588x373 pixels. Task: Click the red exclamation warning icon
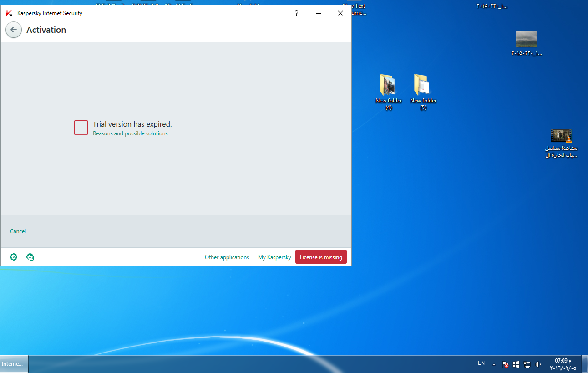point(81,128)
